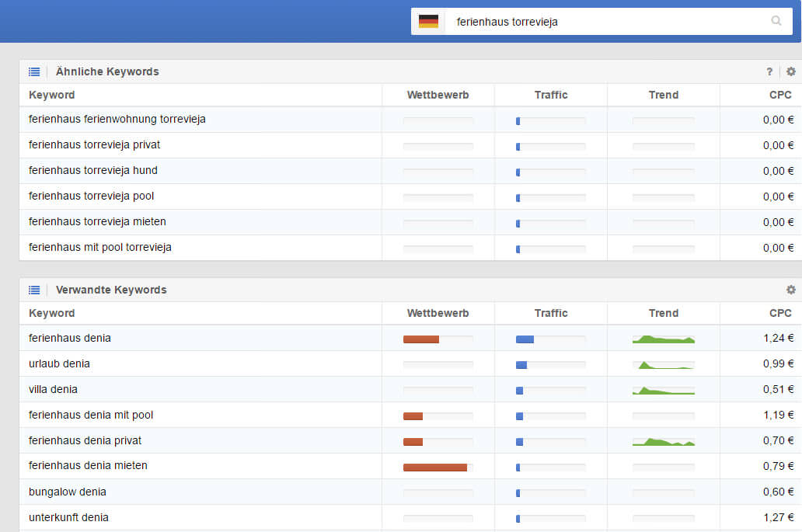802x532 pixels.
Task: Click competition bar for ferienhaus denia privat
Action: pyautogui.click(x=438, y=442)
